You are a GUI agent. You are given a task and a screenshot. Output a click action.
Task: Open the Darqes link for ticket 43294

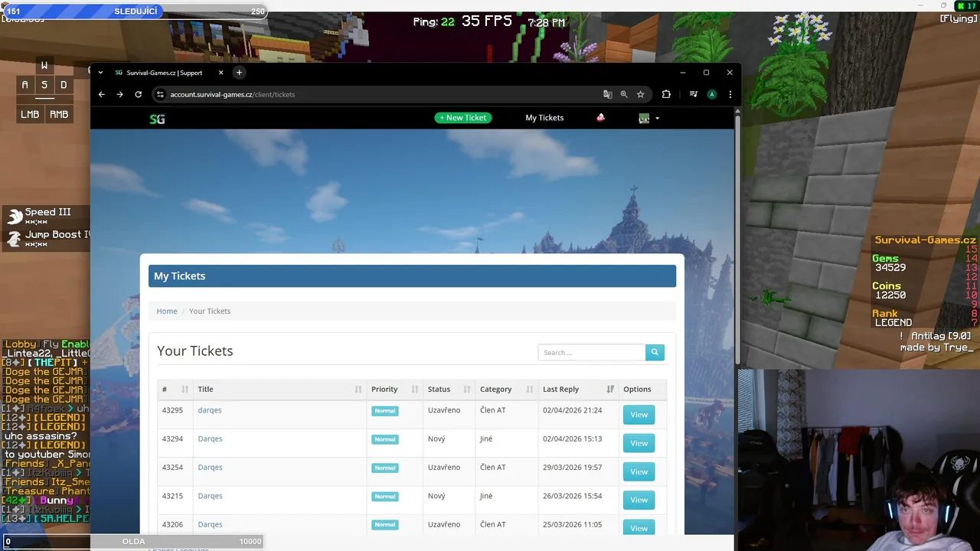[210, 439]
